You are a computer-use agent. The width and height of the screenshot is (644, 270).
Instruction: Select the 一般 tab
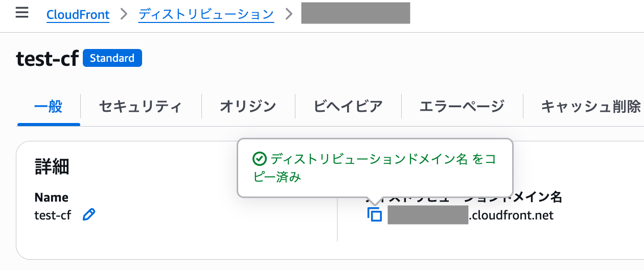point(49,107)
